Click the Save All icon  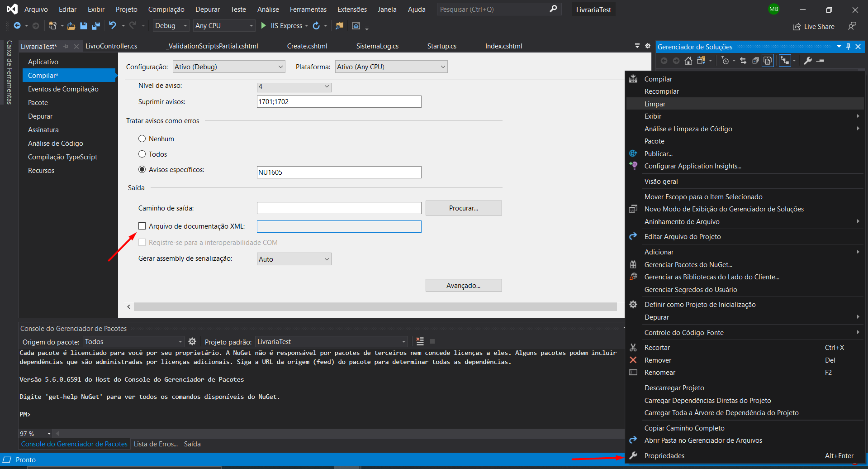(96, 26)
